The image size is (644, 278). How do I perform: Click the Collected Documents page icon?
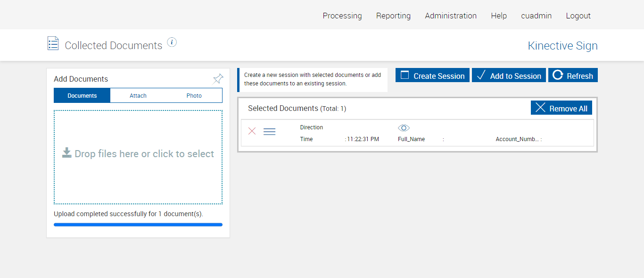pos(53,43)
